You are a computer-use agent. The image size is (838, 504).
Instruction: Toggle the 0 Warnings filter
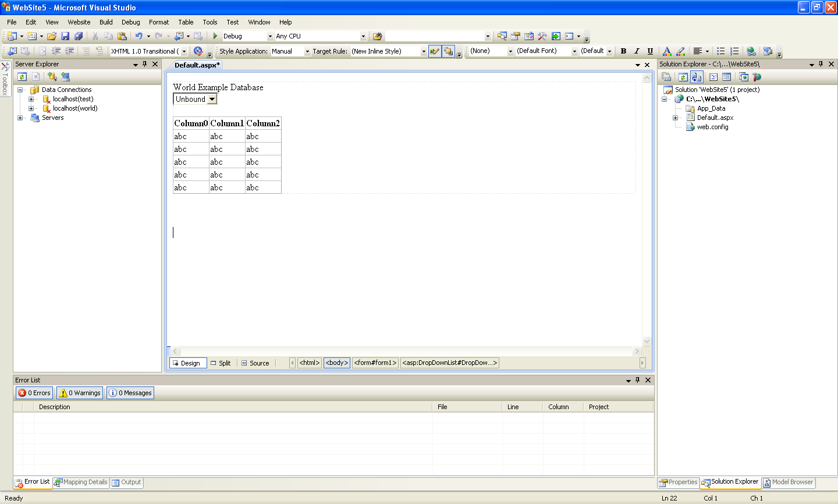coord(79,392)
